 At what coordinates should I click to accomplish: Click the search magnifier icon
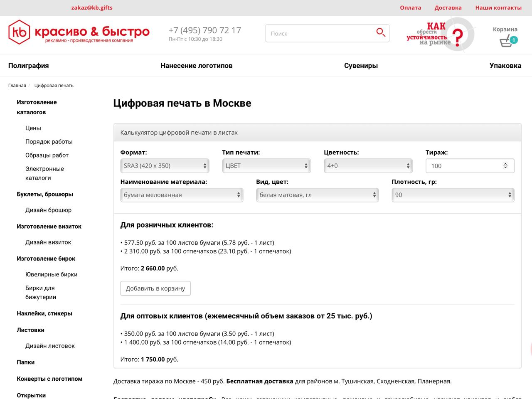click(x=381, y=32)
